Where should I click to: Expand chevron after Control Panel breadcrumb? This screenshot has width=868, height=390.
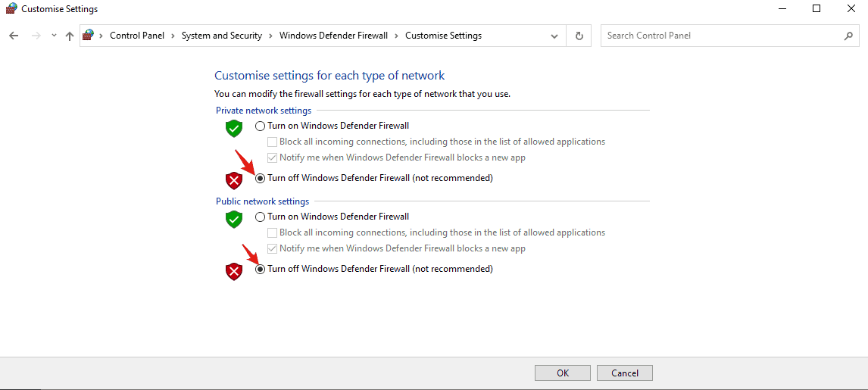tap(173, 36)
